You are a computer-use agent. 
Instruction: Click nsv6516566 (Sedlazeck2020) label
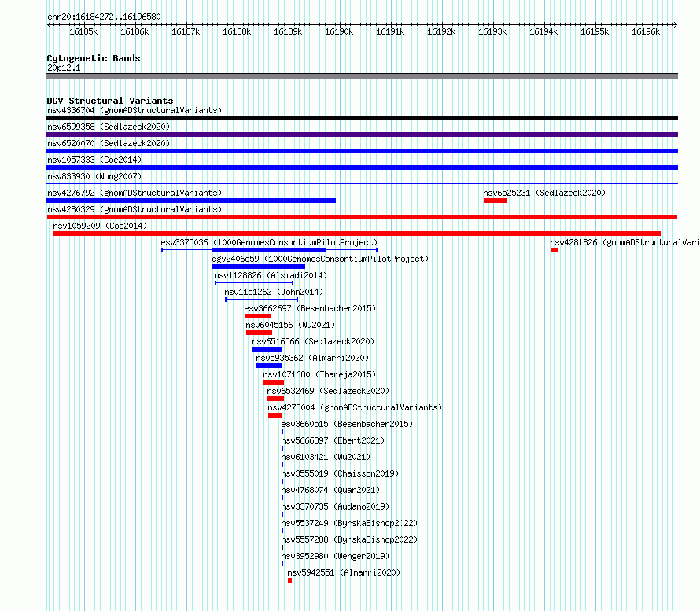point(313,341)
